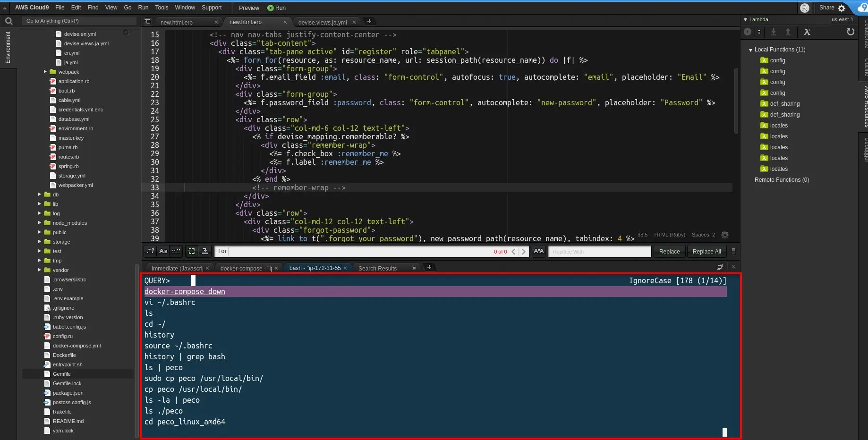The height and width of the screenshot is (440, 868).
Task: Open new terminal tab with plus icon
Action: 429,267
